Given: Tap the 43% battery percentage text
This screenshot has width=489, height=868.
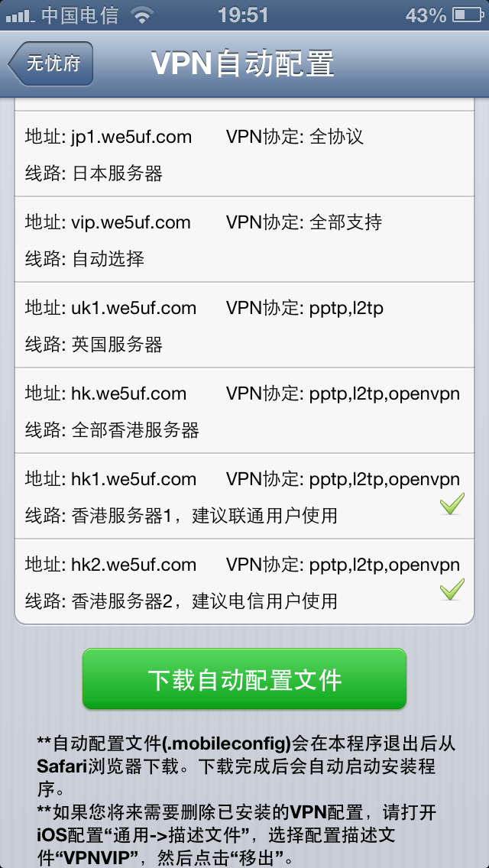Looking at the screenshot, I should point(426,15).
